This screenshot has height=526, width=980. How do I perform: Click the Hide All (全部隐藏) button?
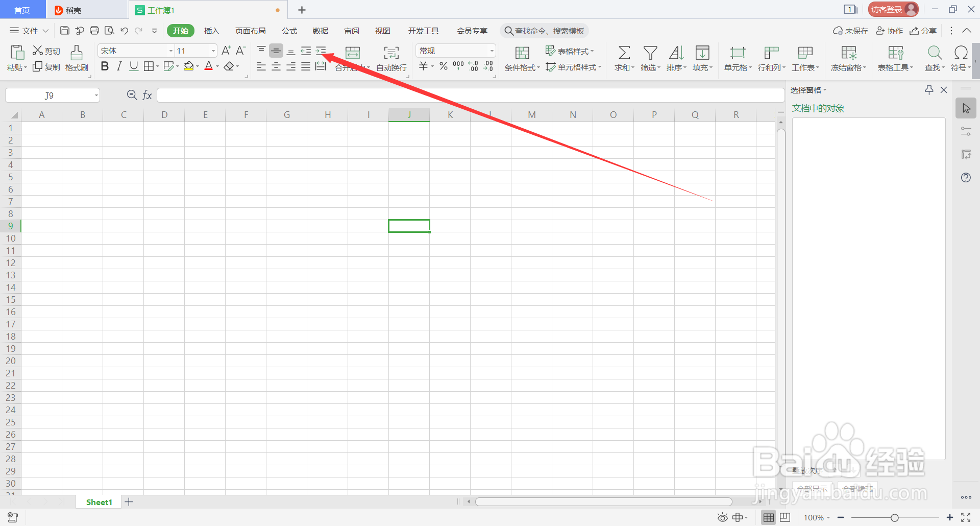pyautogui.click(x=857, y=489)
